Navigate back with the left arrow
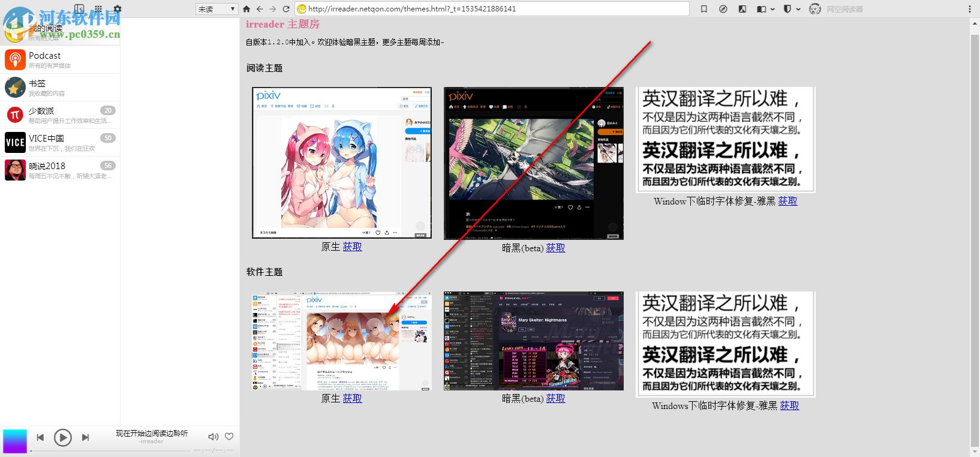 coord(260,9)
